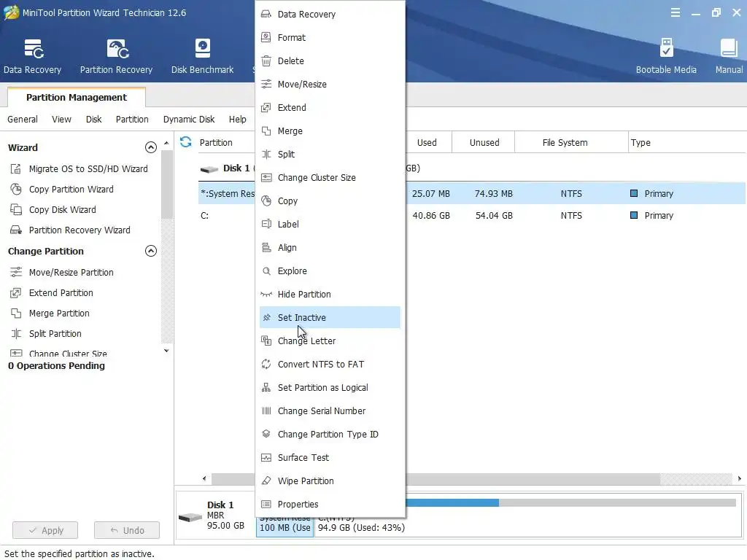The image size is (747, 560).
Task: Click Set Partition as Logical icon
Action: point(266,388)
